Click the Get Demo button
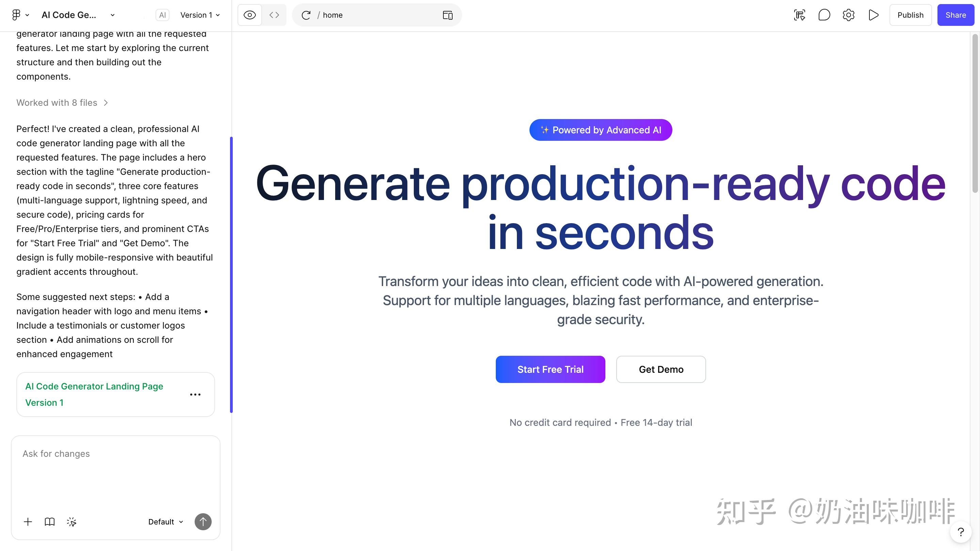Image resolution: width=980 pixels, height=551 pixels. click(x=661, y=369)
